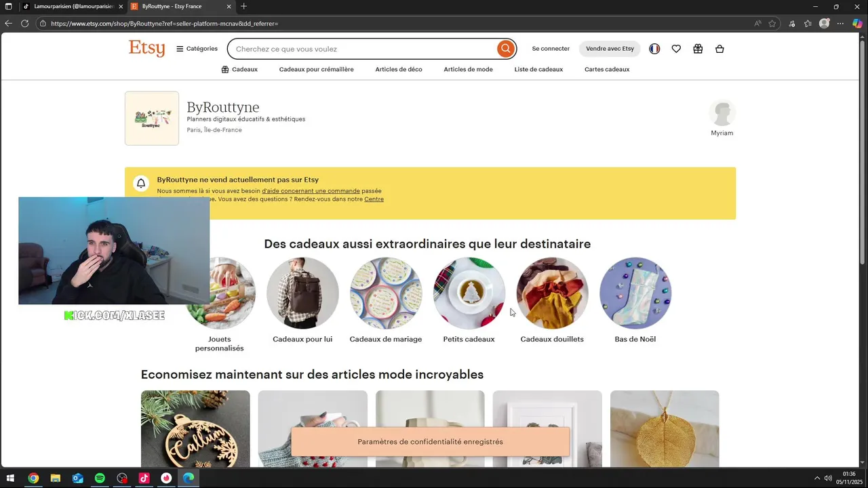Open favorites via the heart icon
868x488 pixels.
[x=676, y=49]
